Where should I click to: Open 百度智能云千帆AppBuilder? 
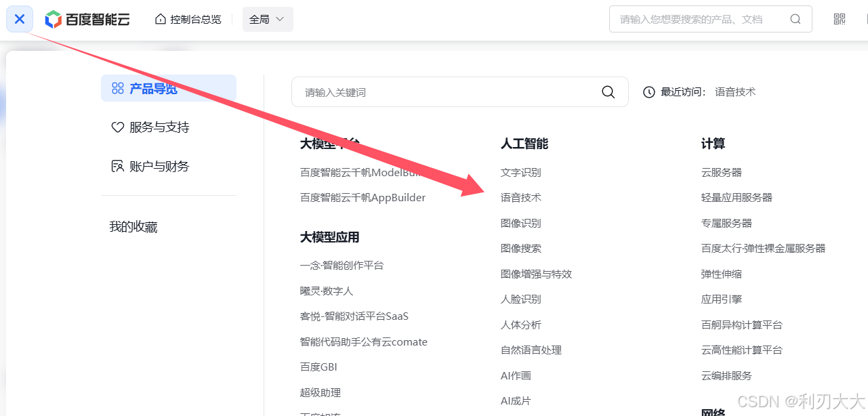click(363, 198)
